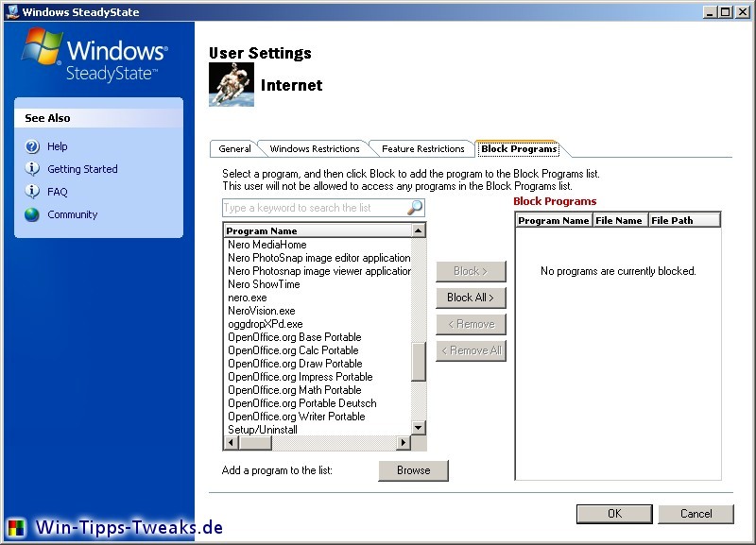Sort by the Program Name list header
This screenshot has height=545, width=756.
click(318, 230)
